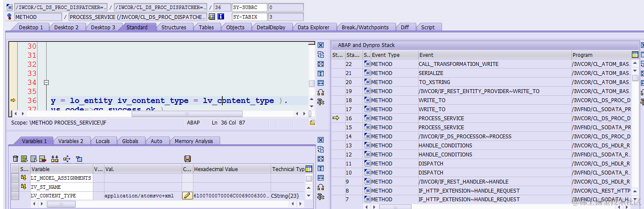This screenshot has height=209, width=644.
Task: Click up arrow of stack table scrollbar
Action: click(x=635, y=63)
